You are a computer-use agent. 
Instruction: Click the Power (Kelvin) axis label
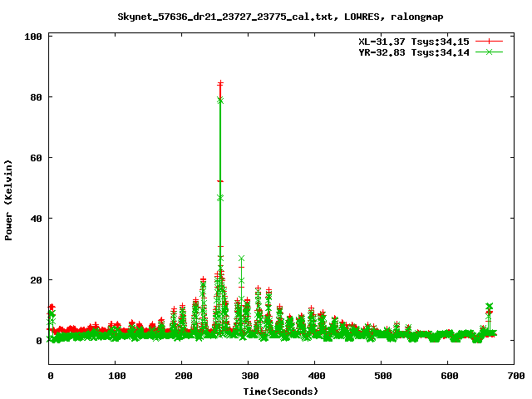pyautogui.click(x=8, y=200)
